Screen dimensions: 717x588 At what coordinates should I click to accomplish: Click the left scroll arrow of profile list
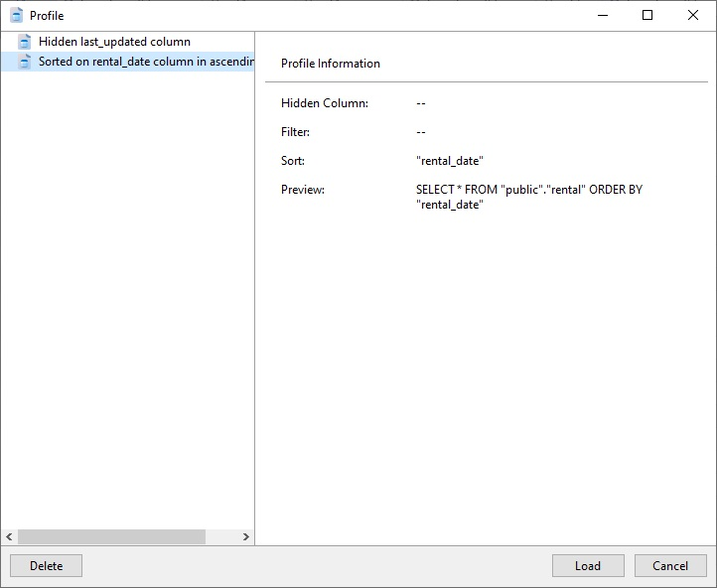9,536
